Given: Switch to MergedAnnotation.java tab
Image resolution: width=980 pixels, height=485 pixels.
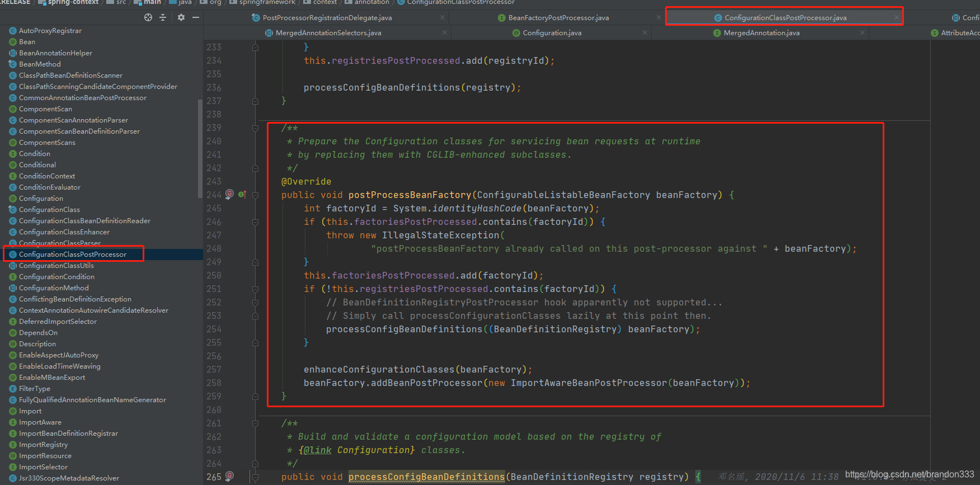Looking at the screenshot, I should coord(761,33).
